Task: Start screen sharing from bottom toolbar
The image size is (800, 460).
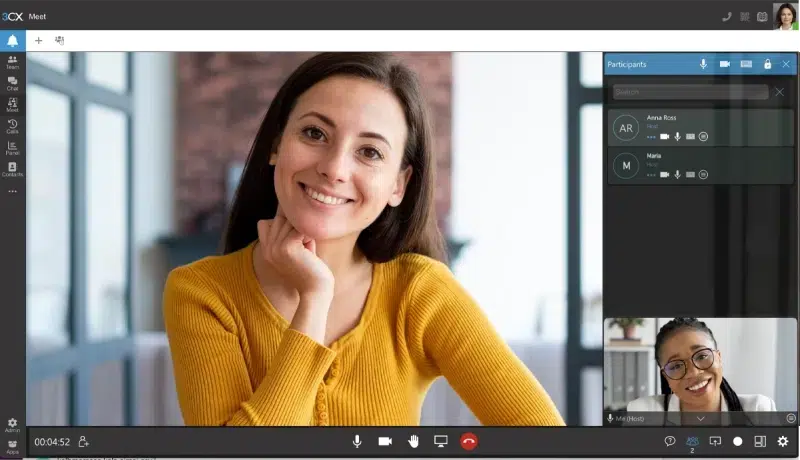Action: point(440,441)
